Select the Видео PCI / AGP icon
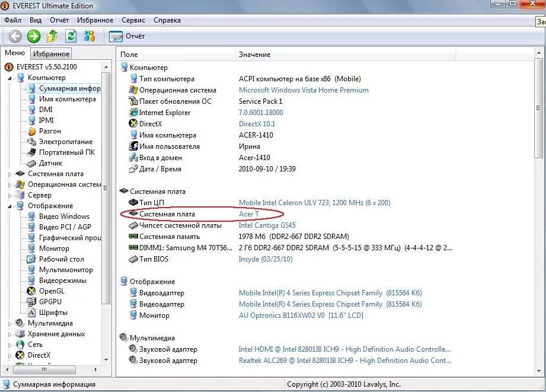Screen dimensions: 546x392 (31, 227)
